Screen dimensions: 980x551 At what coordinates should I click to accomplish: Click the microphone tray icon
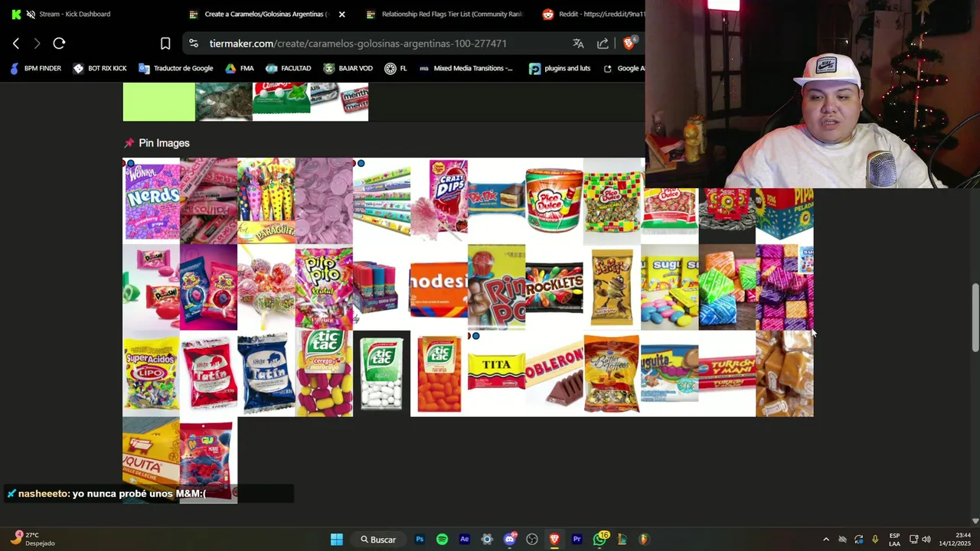(875, 540)
